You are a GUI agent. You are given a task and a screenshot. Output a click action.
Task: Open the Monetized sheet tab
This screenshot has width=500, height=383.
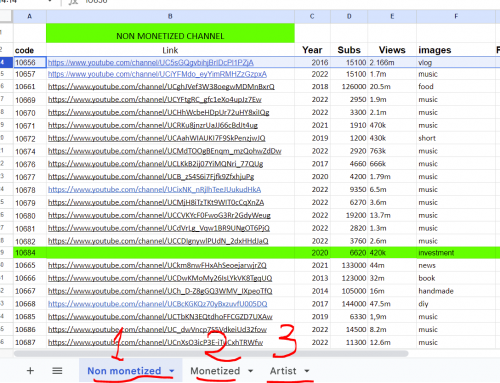point(215,371)
